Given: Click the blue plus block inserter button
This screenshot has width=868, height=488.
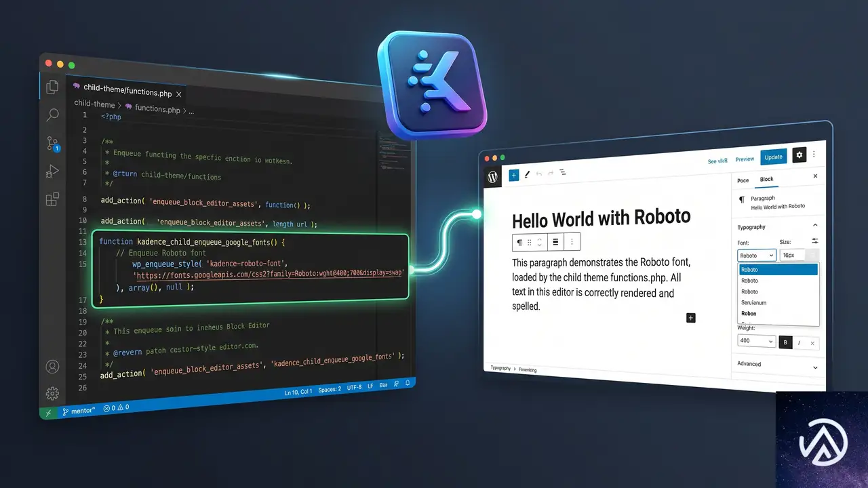Looking at the screenshot, I should (x=513, y=175).
